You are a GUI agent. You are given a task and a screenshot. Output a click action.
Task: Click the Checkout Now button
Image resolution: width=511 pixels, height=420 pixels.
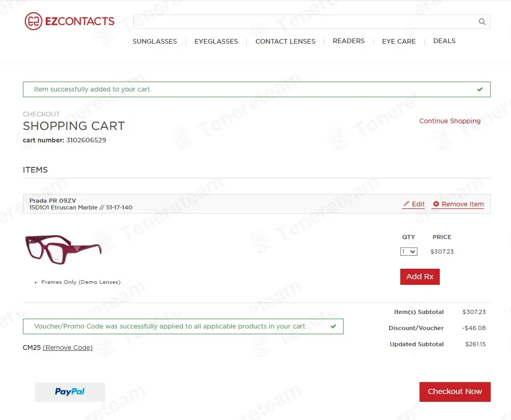[x=455, y=391]
